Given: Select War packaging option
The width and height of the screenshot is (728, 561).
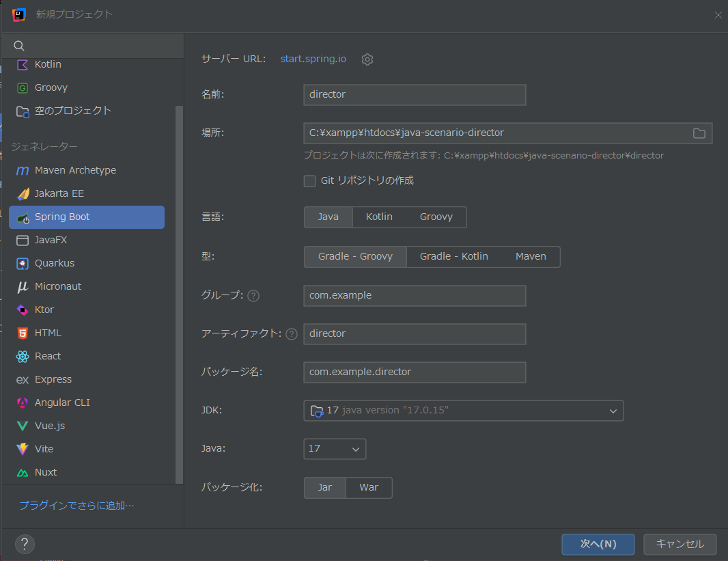Looking at the screenshot, I should pyautogui.click(x=369, y=488).
